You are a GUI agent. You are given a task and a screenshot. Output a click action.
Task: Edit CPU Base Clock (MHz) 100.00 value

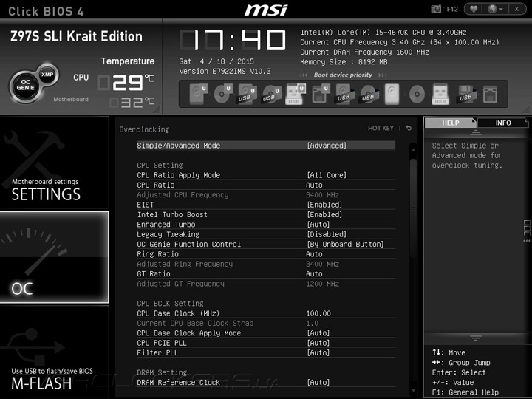tap(318, 313)
